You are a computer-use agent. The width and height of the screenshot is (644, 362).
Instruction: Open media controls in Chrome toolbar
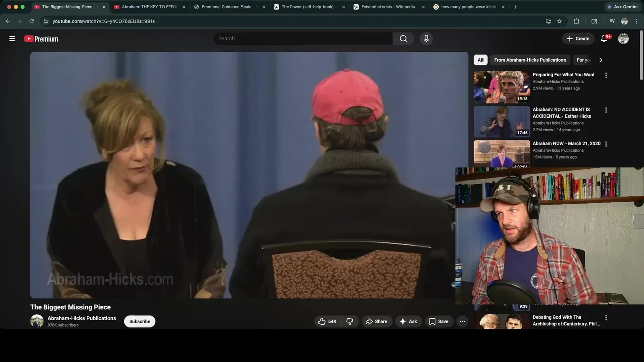(612, 21)
